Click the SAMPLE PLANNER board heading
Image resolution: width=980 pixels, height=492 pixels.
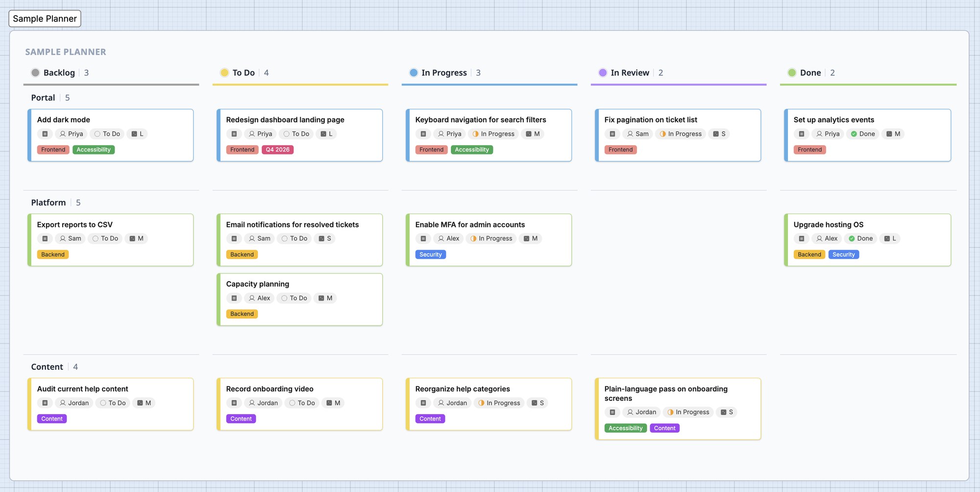[x=66, y=52]
